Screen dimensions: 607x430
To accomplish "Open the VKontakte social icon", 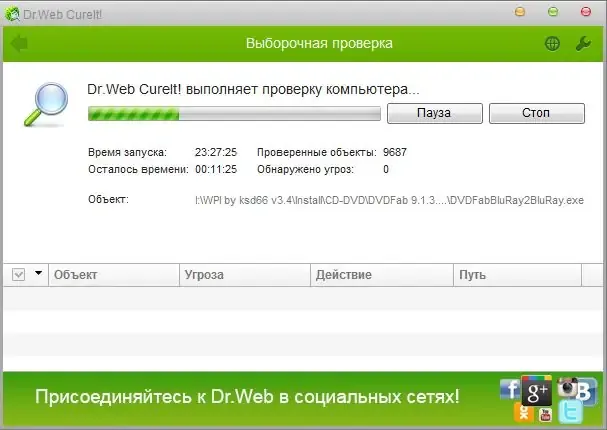I will click(586, 392).
